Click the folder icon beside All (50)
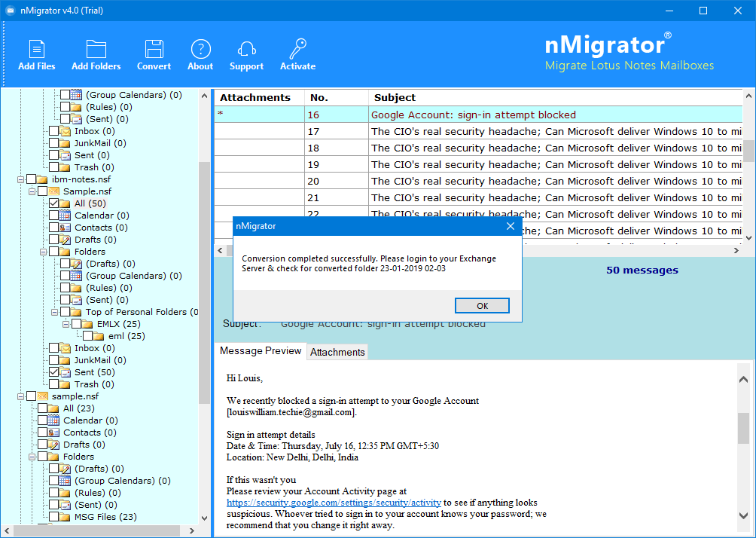This screenshot has height=538, width=756. click(65, 203)
